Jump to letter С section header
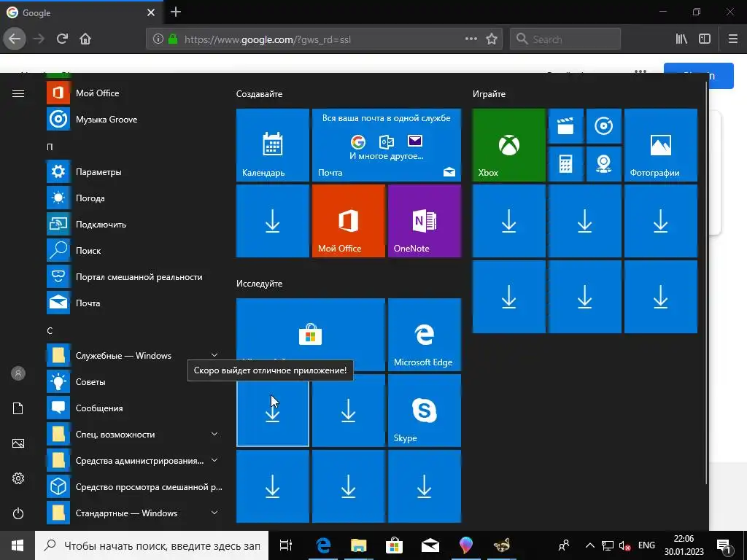 click(50, 330)
